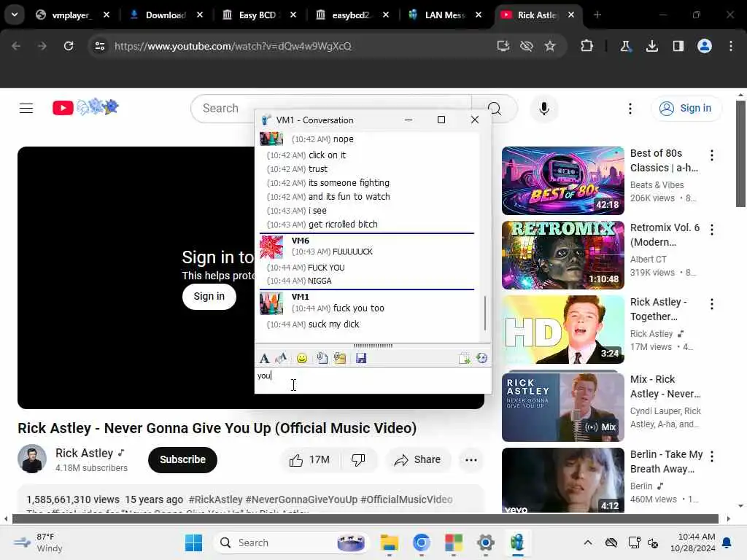Open options menu for Best of 80s video

712,155
